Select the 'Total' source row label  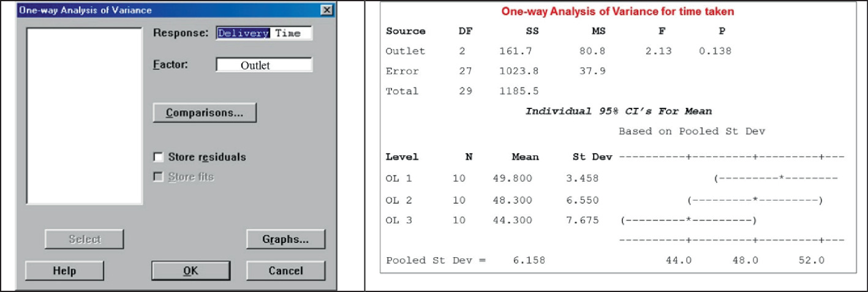pyautogui.click(x=402, y=91)
